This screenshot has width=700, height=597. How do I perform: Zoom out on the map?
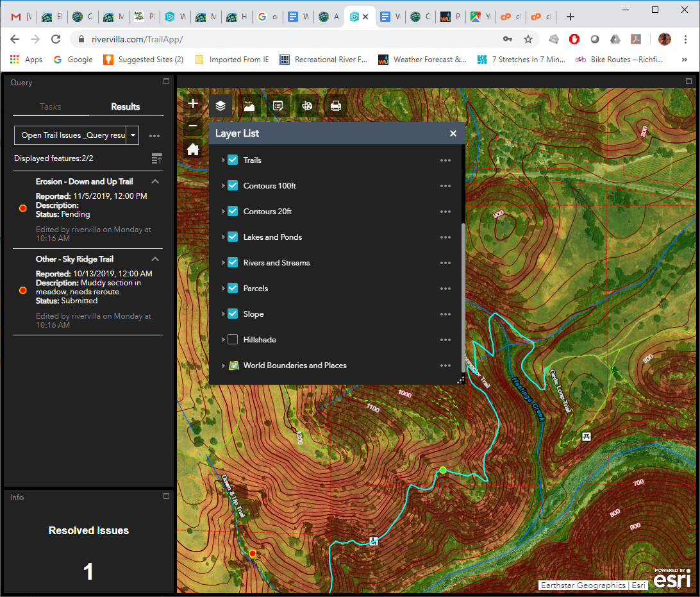point(193,126)
